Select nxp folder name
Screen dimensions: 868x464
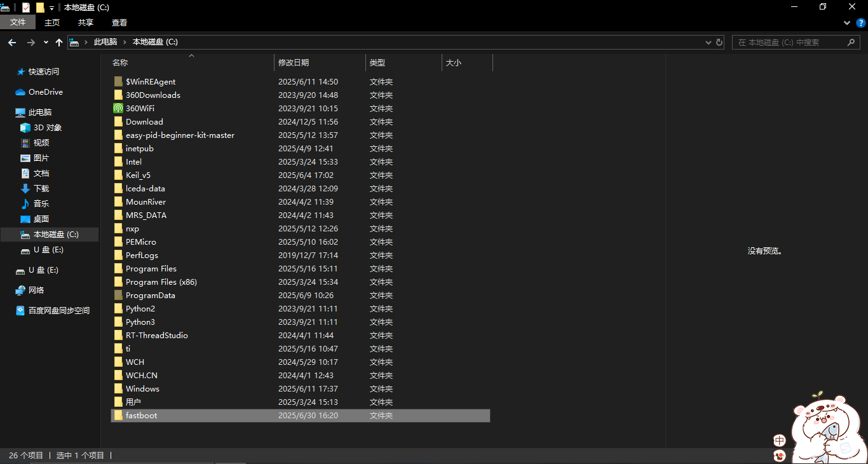(132, 229)
